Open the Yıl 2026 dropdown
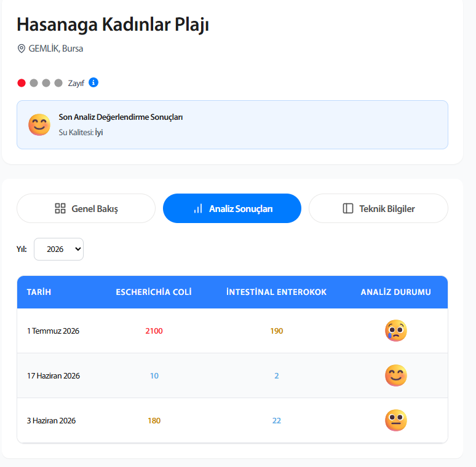Screen dimensions: 476x467 [x=58, y=249]
